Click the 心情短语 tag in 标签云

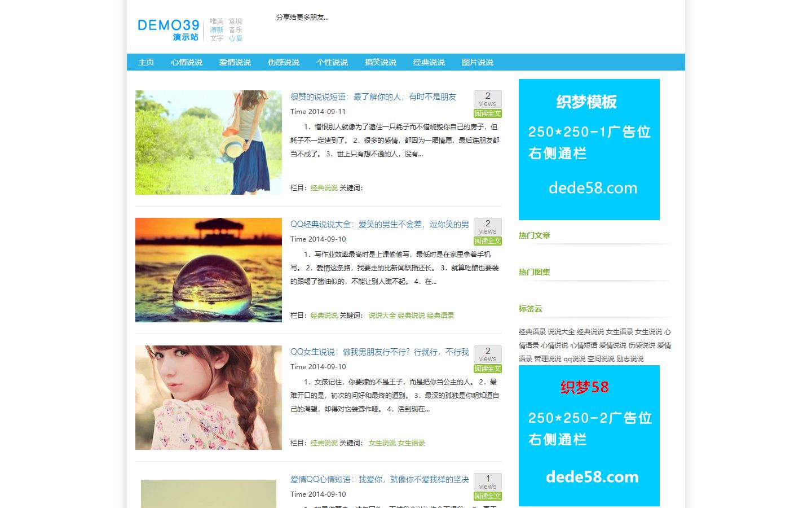point(584,345)
